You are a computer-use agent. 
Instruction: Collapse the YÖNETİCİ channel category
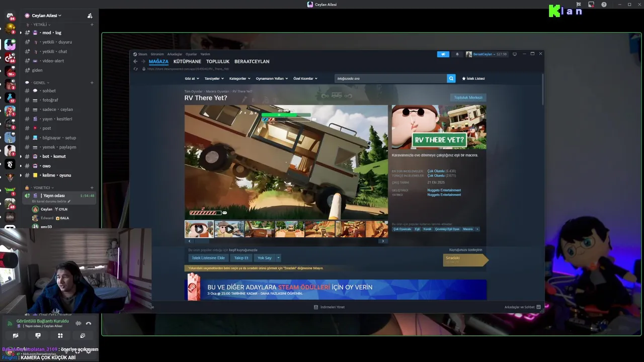(x=43, y=188)
